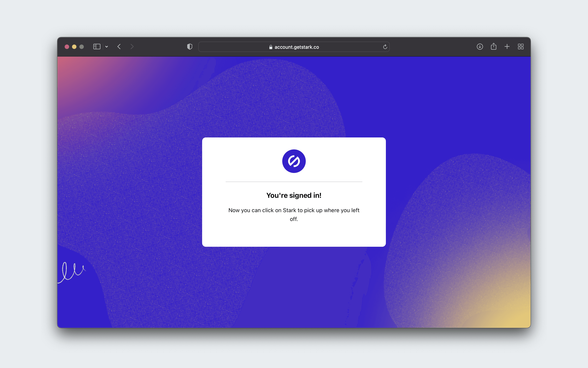Minimize the window with the yellow button
This screenshot has height=368, width=588.
74,47
